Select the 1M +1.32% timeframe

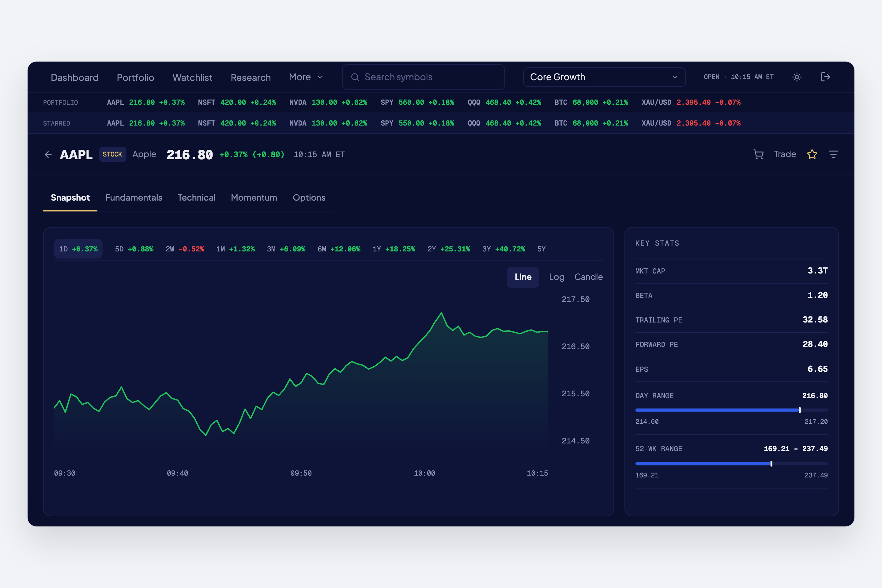click(236, 249)
